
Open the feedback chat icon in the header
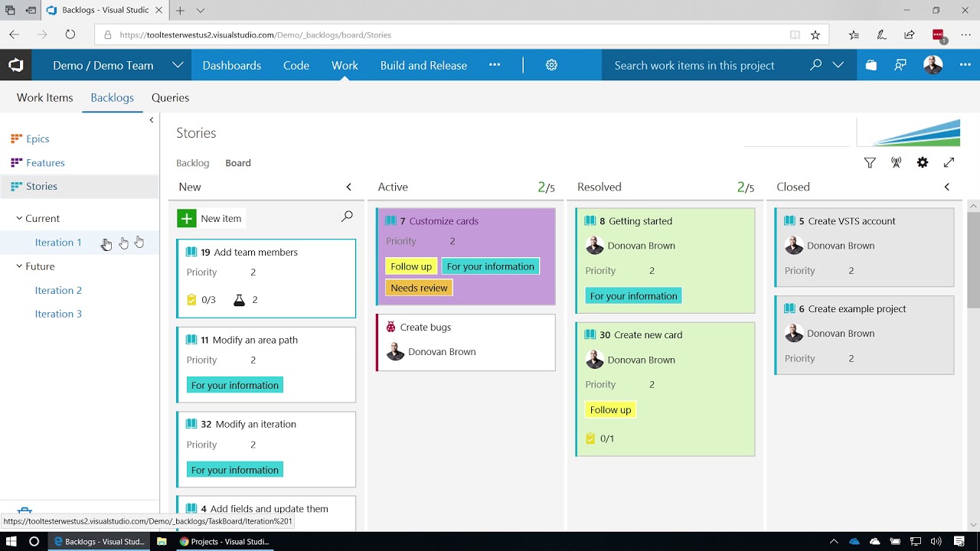click(900, 65)
